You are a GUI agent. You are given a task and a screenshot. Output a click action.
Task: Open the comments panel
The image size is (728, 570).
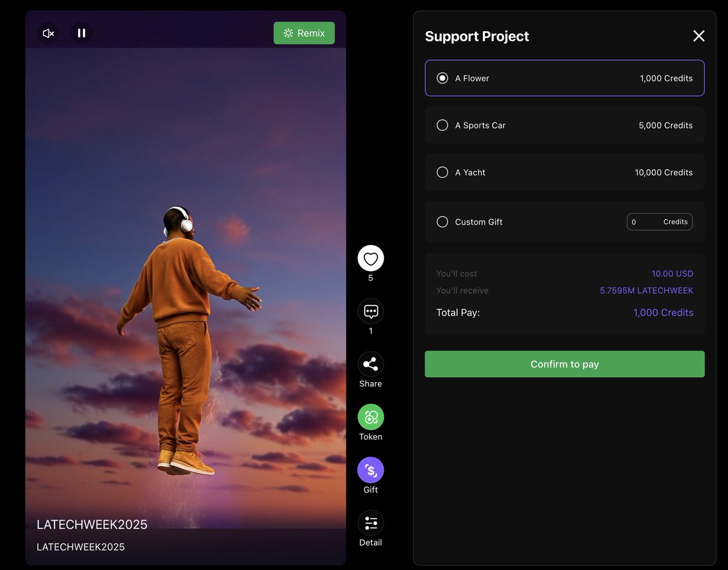[x=370, y=312]
